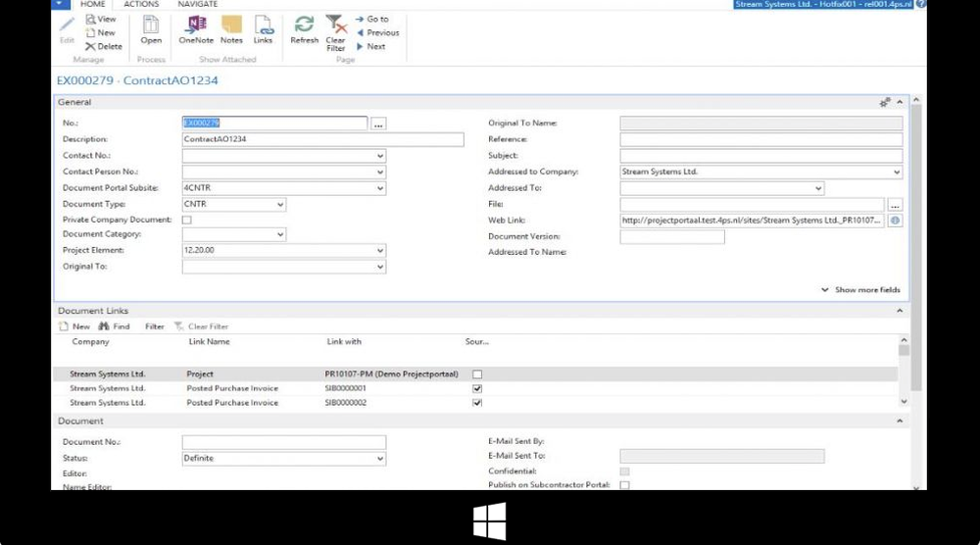Switch to the NAVIGATE ribbon tab
The image size is (980, 545).
pyautogui.click(x=198, y=4)
